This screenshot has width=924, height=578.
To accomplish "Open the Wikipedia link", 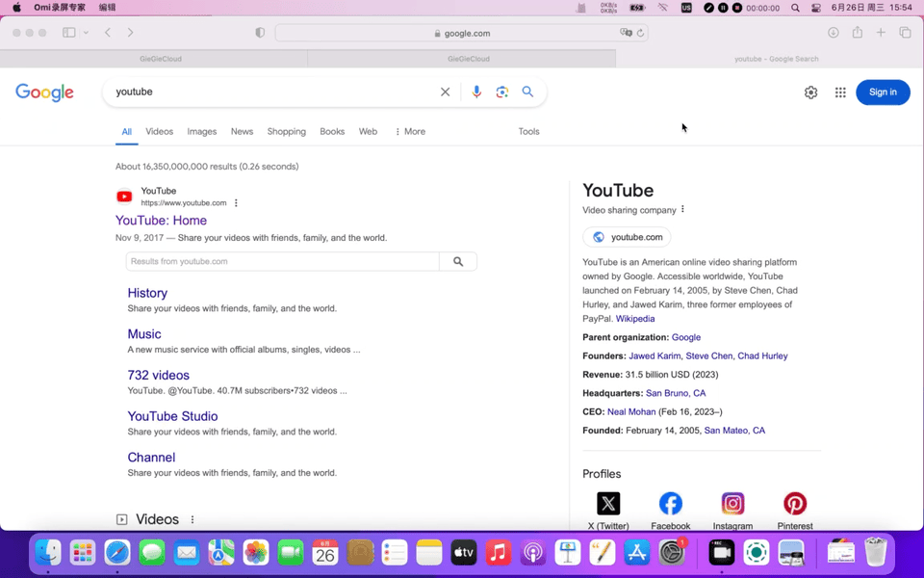I will tap(635, 319).
